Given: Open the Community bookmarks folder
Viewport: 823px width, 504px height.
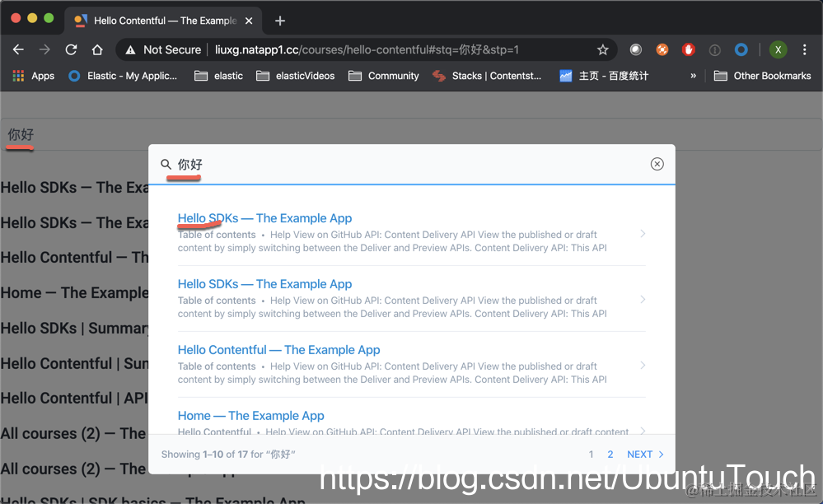Looking at the screenshot, I should (384, 76).
